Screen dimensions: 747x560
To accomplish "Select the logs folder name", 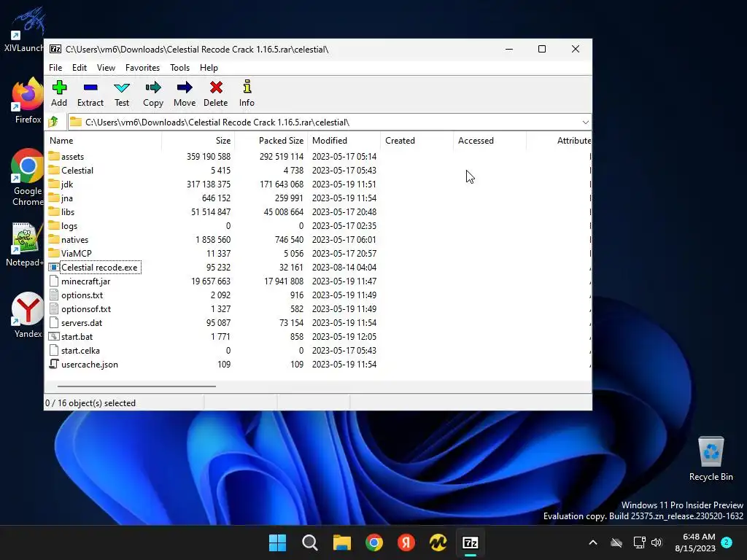I will click(69, 226).
